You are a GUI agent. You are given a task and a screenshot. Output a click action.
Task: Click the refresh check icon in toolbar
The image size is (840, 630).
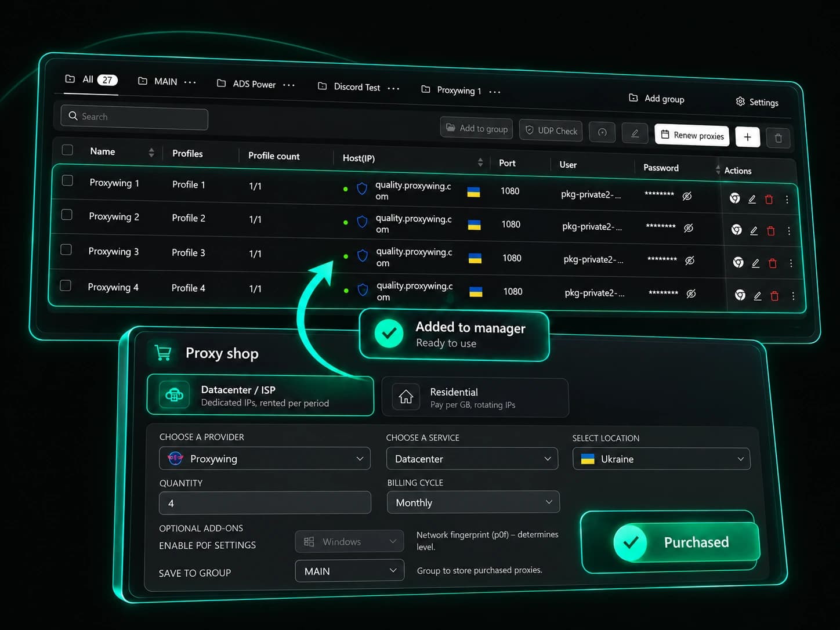(x=602, y=132)
